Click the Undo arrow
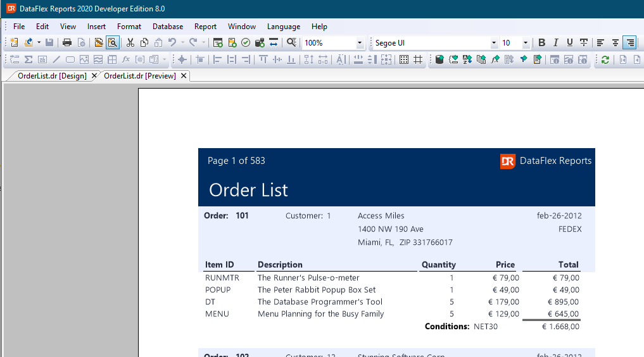The height and width of the screenshot is (357, 644). [172, 42]
